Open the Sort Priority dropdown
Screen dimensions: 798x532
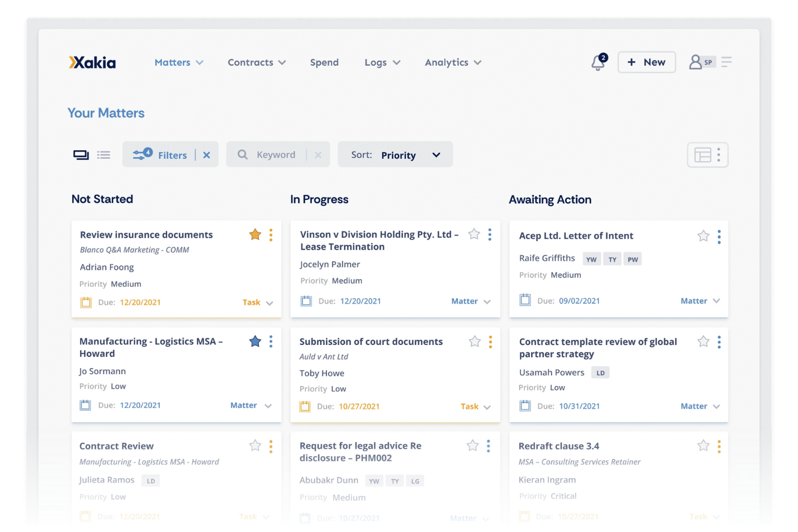click(395, 155)
